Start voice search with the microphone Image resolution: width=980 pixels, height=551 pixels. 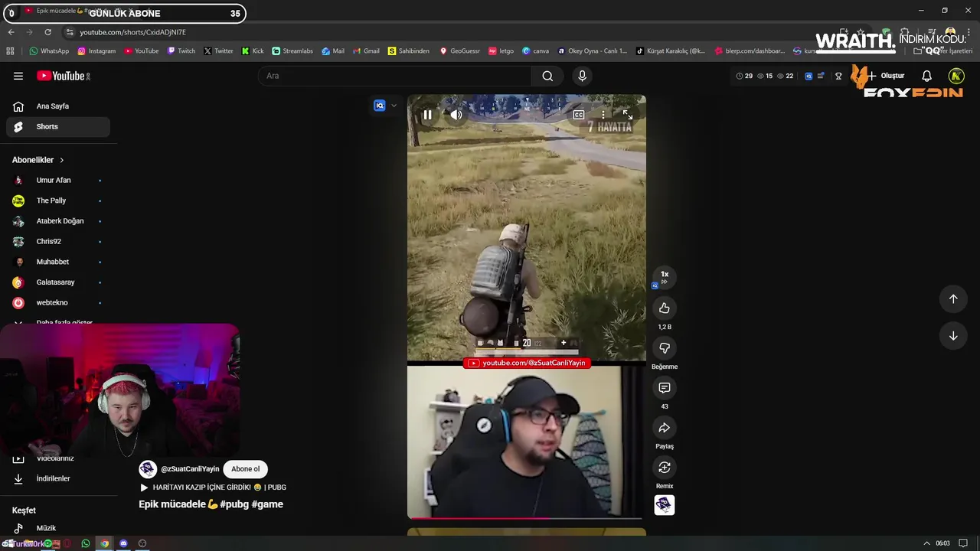coord(582,76)
